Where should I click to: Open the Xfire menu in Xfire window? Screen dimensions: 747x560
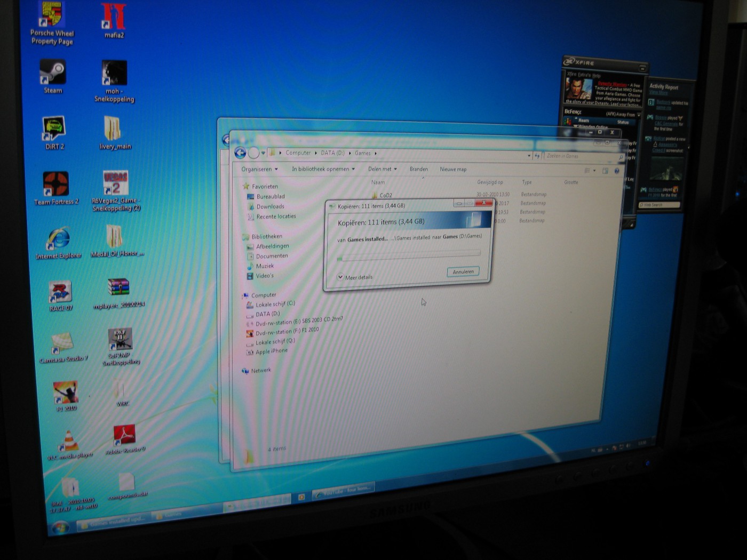tap(572, 75)
